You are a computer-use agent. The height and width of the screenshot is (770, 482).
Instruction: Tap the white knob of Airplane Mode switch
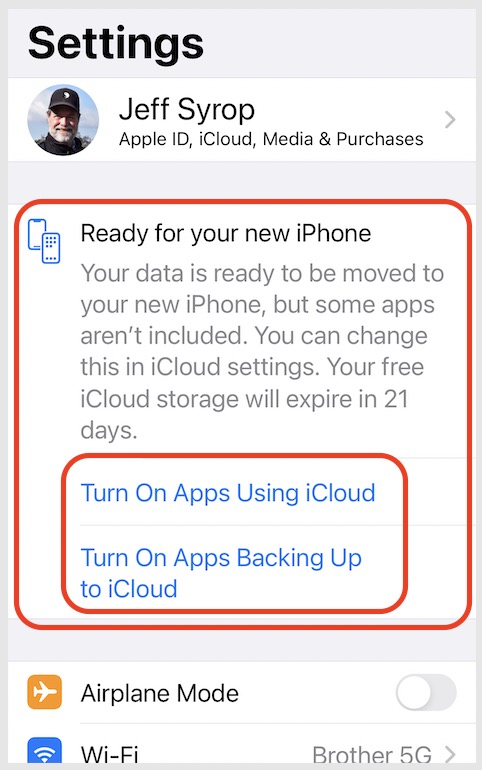(x=414, y=692)
